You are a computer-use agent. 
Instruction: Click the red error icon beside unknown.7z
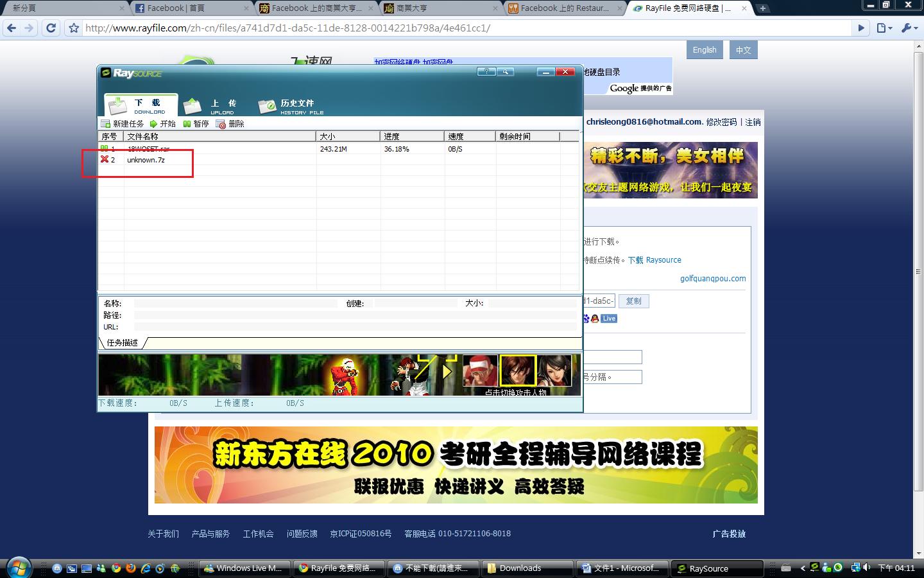[x=105, y=159]
